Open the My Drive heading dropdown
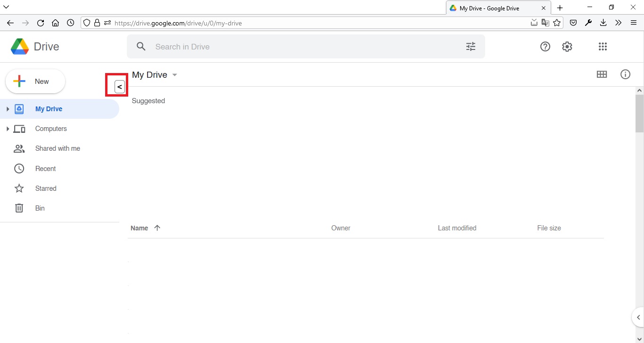Screen dimensions: 644x343 click(174, 74)
